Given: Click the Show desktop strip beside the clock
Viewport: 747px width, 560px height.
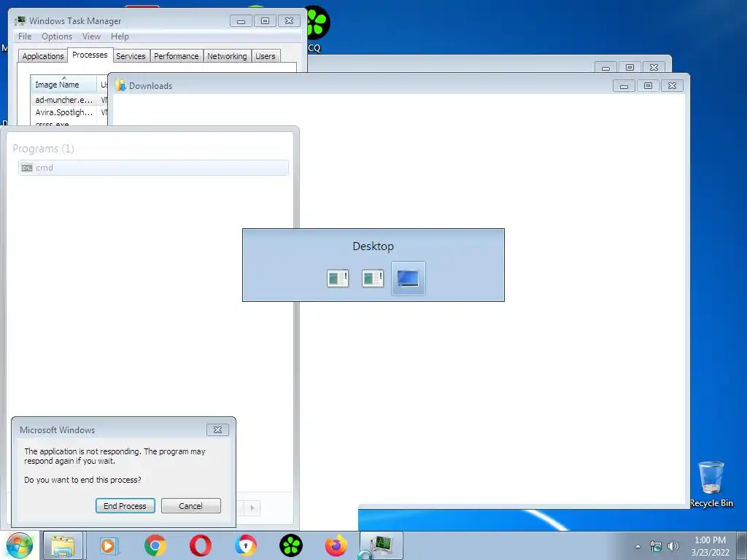Looking at the screenshot, I should click(x=742, y=545).
